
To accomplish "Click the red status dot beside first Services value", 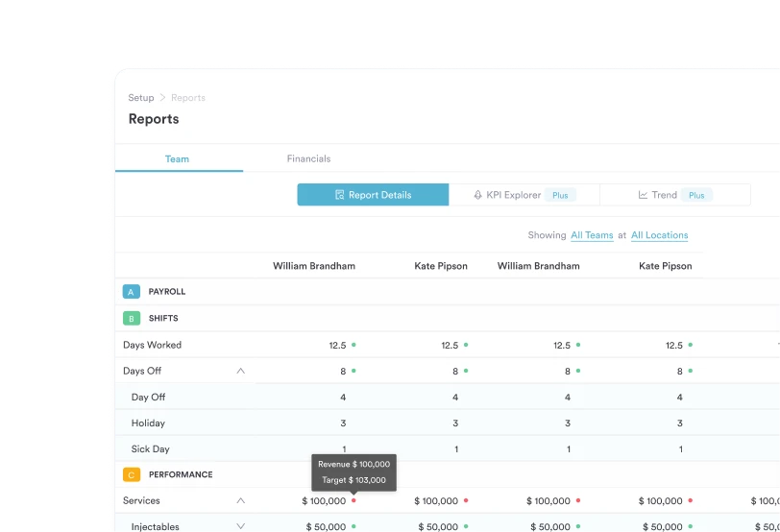I will point(353,500).
